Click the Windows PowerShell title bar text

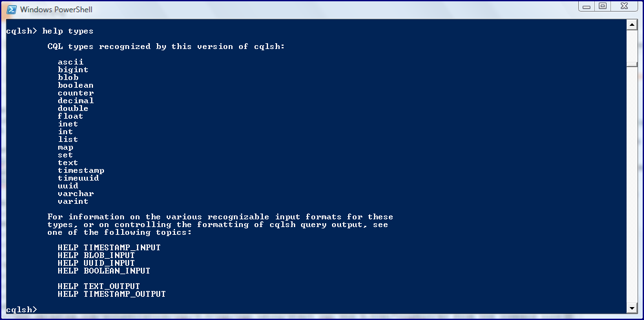(56, 10)
